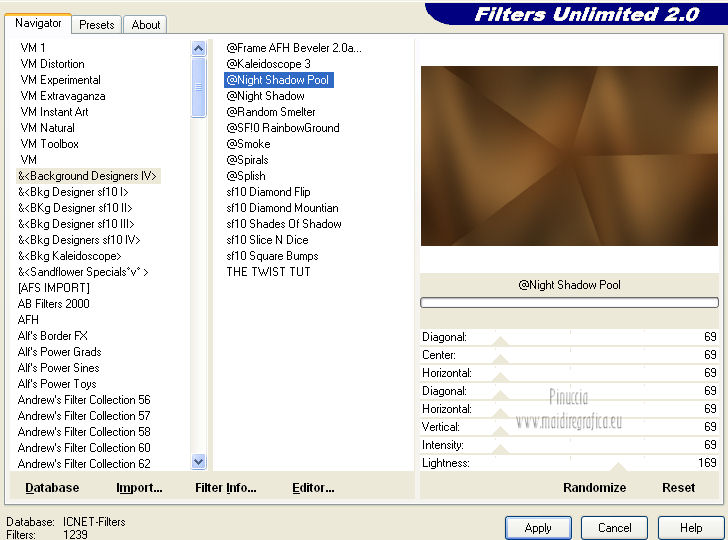Screen dimensions: 728x540
Task: Select &<Background Designers IV> category
Action: (88, 176)
